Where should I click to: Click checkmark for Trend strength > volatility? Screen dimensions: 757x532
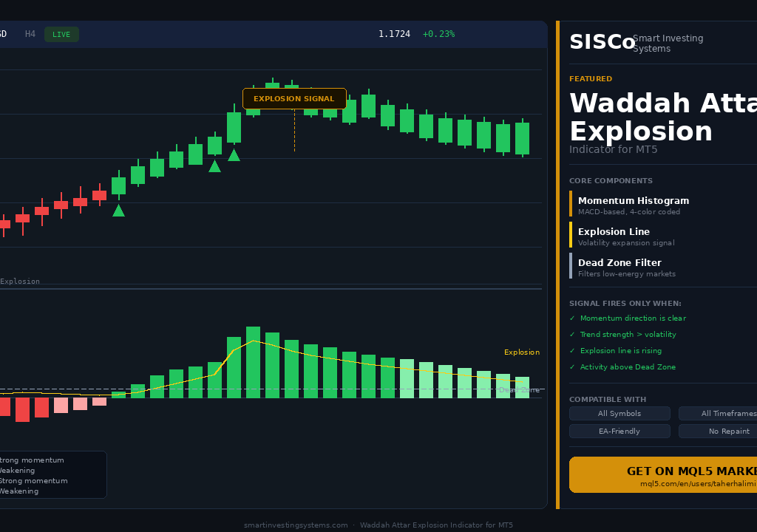click(572, 335)
